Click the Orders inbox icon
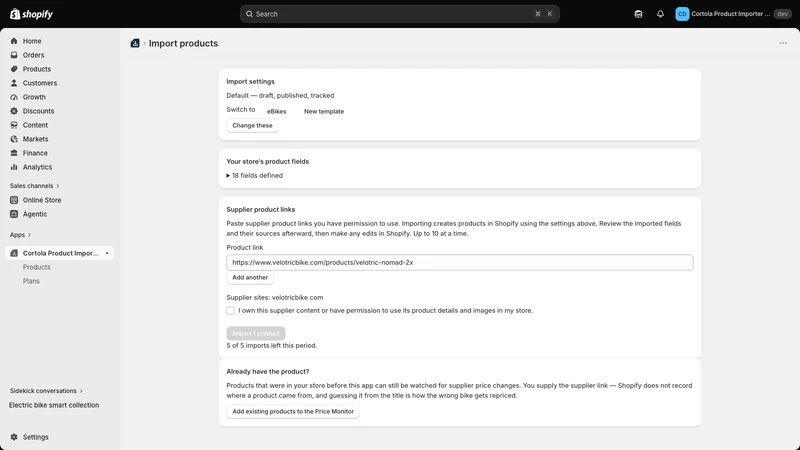800x450 pixels. point(14,55)
